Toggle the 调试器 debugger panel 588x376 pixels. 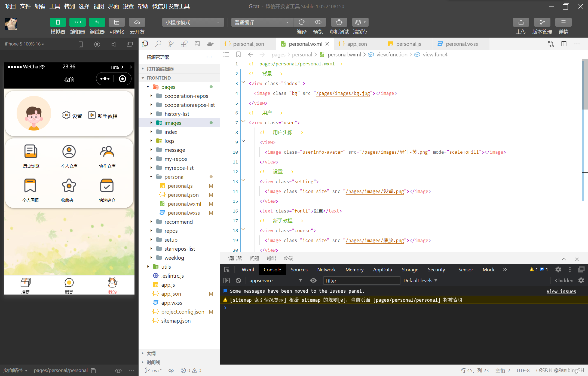97,22
